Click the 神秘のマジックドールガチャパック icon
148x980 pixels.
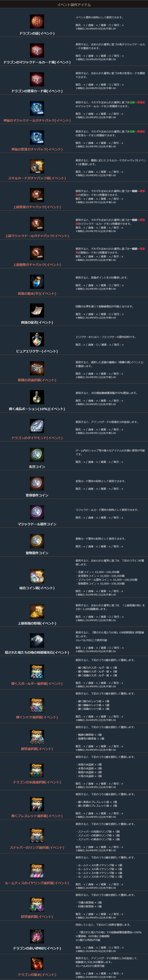37,108
